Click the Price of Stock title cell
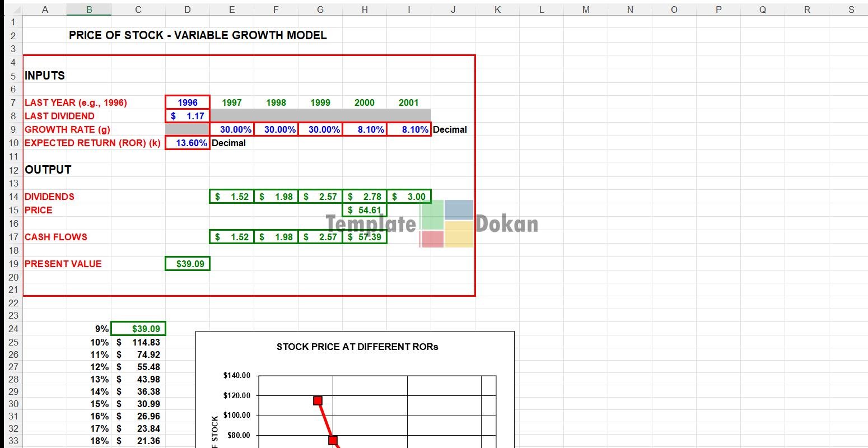The image size is (868, 448). point(198,35)
